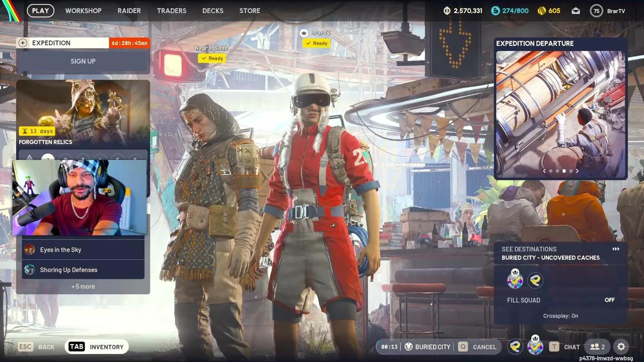The image size is (644, 362).
Task: Click the Expedition SIGN UP button
Action: pyautogui.click(x=83, y=61)
